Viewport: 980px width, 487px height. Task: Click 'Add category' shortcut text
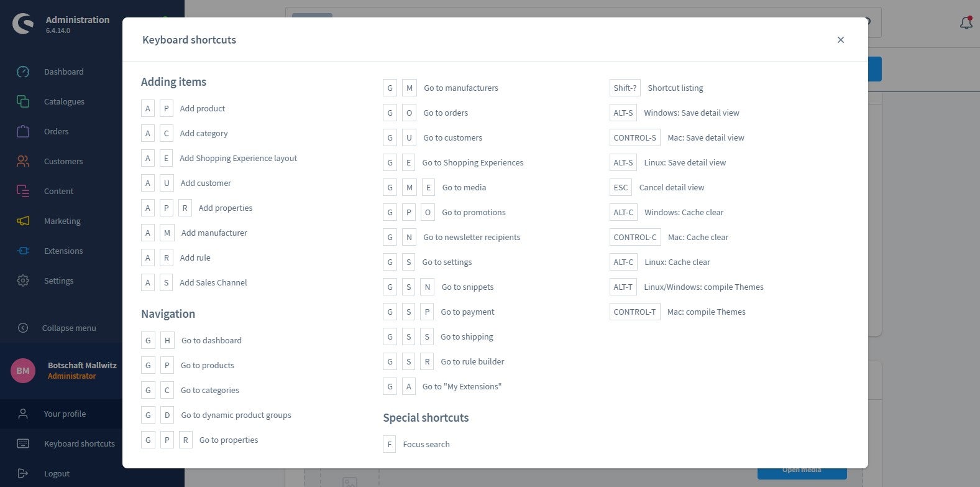(x=204, y=133)
